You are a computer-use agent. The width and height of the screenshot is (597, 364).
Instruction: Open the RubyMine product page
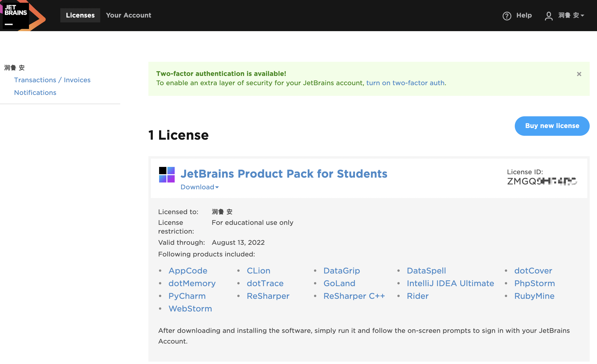(534, 296)
